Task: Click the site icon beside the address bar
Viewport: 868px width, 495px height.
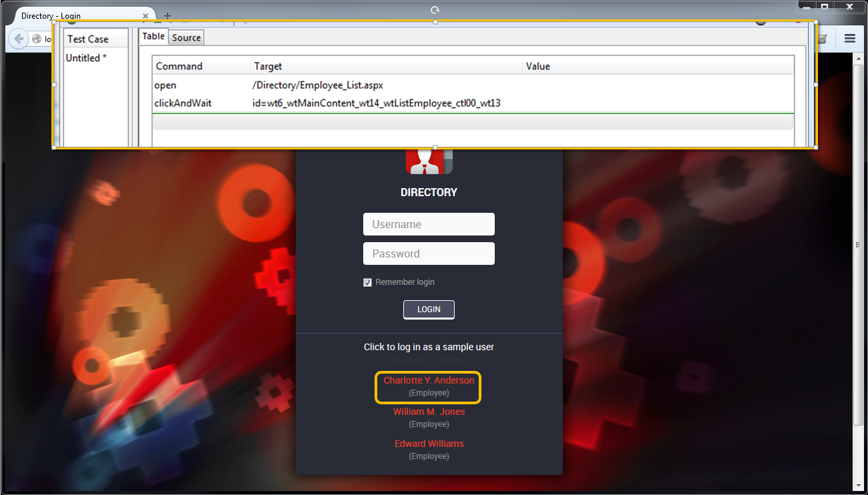Action: point(35,39)
